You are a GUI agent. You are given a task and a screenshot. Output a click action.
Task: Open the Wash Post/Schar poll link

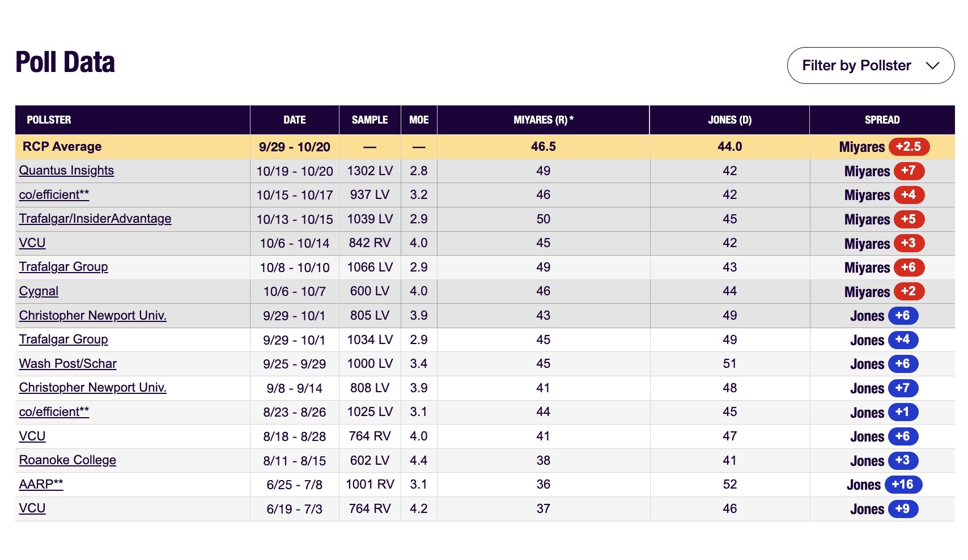[67, 364]
